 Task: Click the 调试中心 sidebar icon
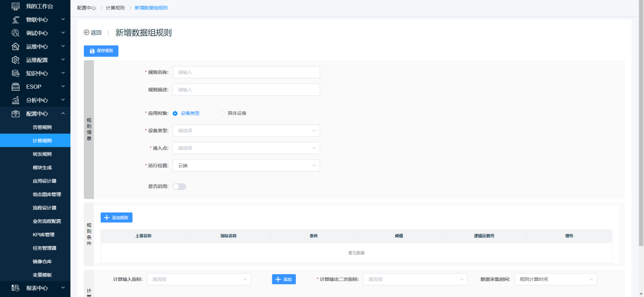coord(15,33)
